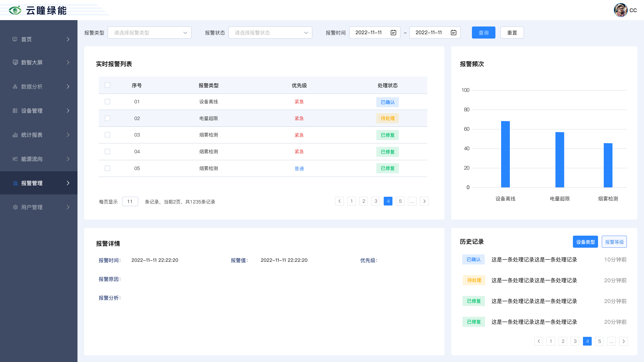644x362 pixels.
Task: Select the 设备类型 history tab
Action: [585, 242]
